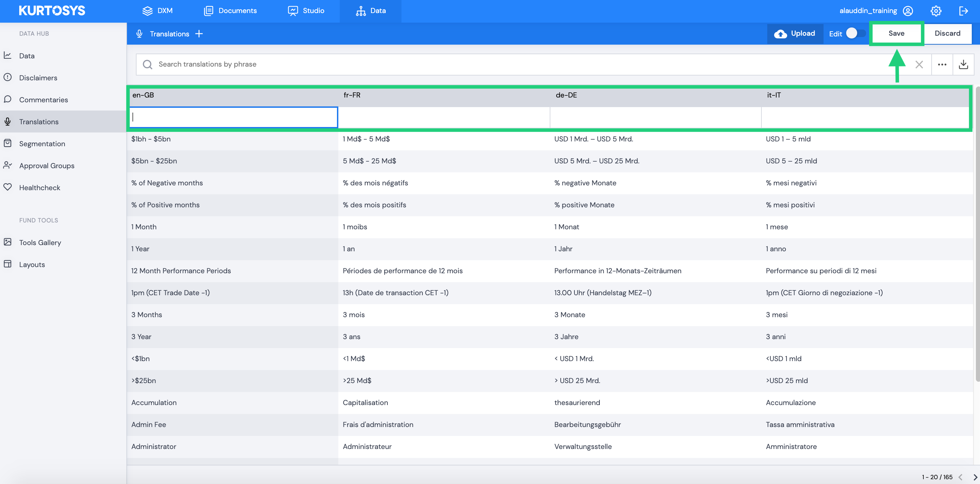Click the '1 moibs' cell
The image size is (980, 484).
pos(444,227)
